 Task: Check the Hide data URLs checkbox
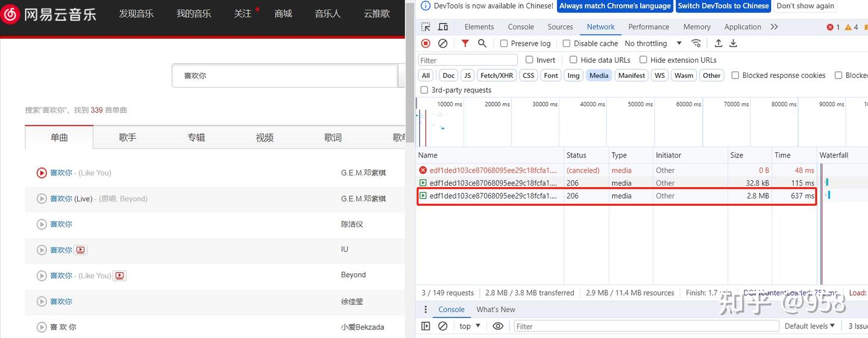[574, 60]
